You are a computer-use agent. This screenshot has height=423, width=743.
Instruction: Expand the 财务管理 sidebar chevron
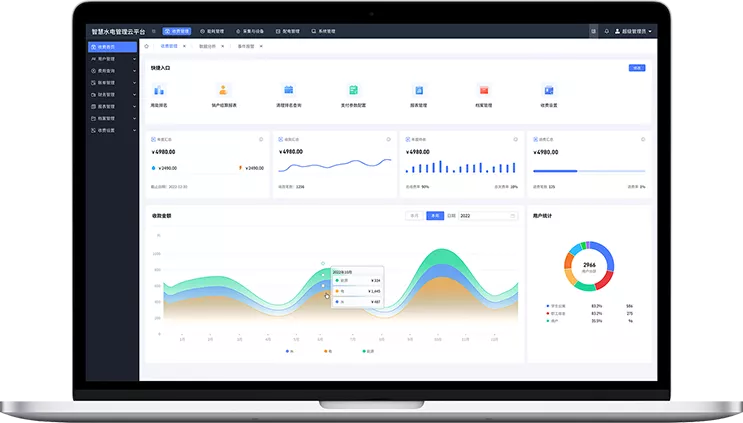coord(134,95)
